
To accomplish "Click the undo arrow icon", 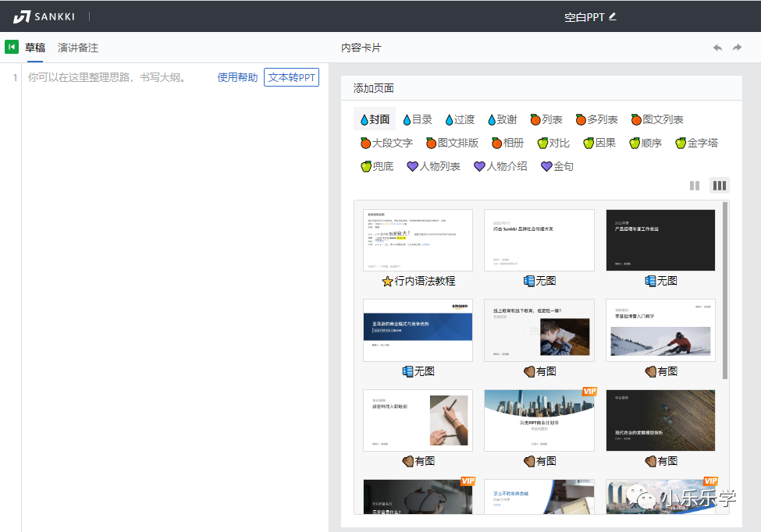I will click(x=717, y=47).
